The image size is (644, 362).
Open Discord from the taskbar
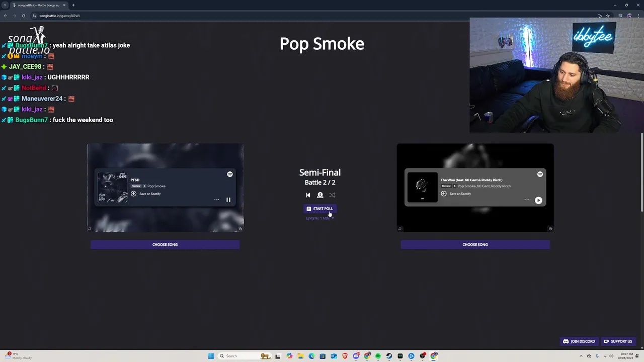(356, 356)
